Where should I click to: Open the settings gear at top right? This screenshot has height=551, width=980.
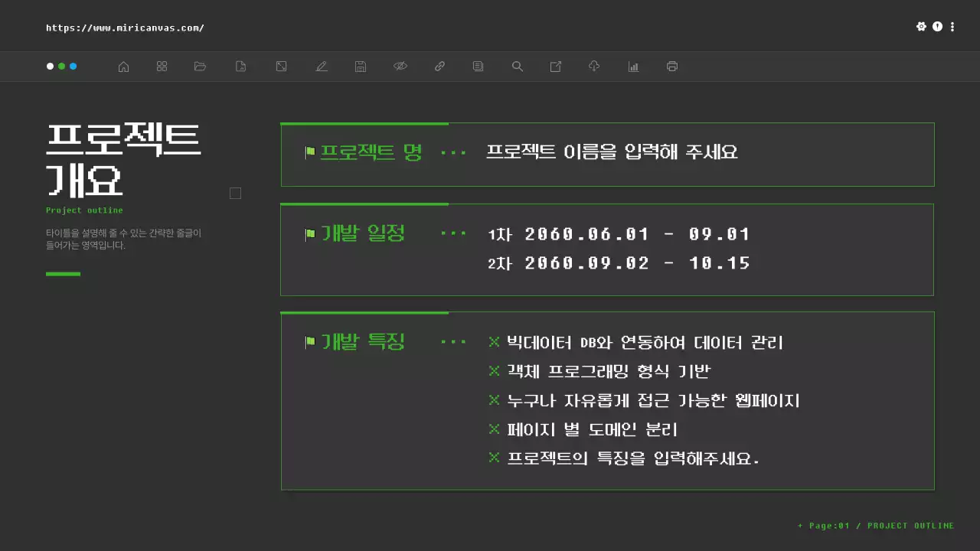(922, 26)
